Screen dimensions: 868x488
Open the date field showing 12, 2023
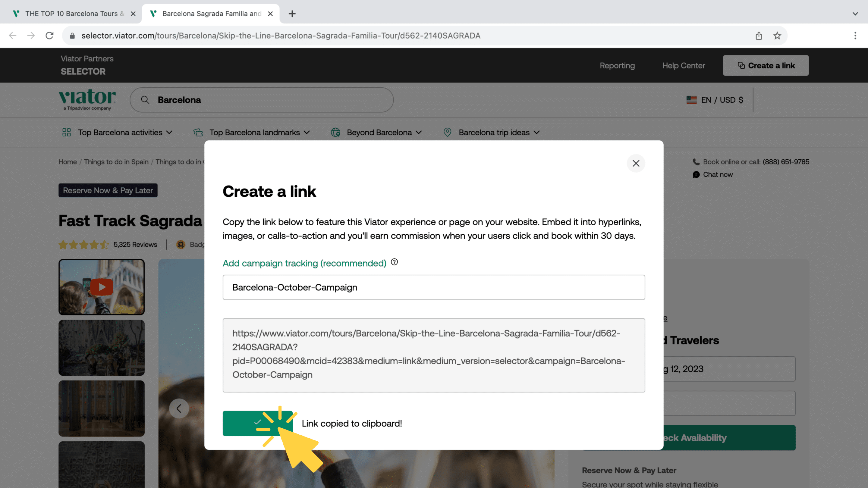[x=729, y=369]
